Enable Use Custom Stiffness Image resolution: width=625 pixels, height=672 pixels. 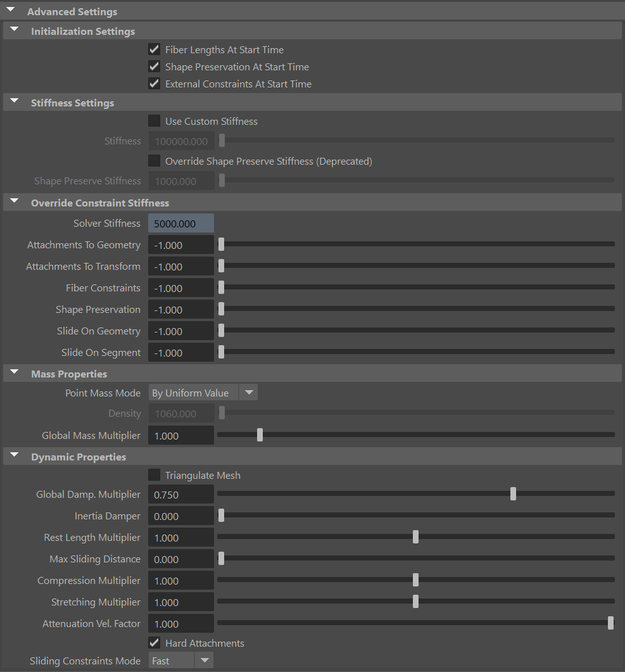[x=155, y=121]
